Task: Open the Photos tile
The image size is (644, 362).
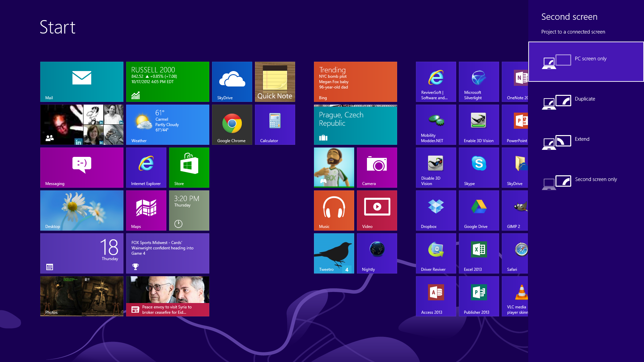Action: tap(82, 296)
